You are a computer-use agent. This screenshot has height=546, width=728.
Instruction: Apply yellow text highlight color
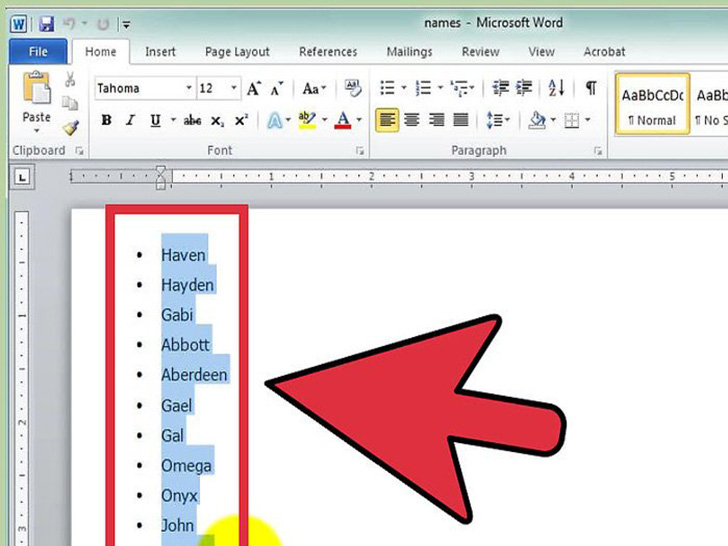point(307,120)
